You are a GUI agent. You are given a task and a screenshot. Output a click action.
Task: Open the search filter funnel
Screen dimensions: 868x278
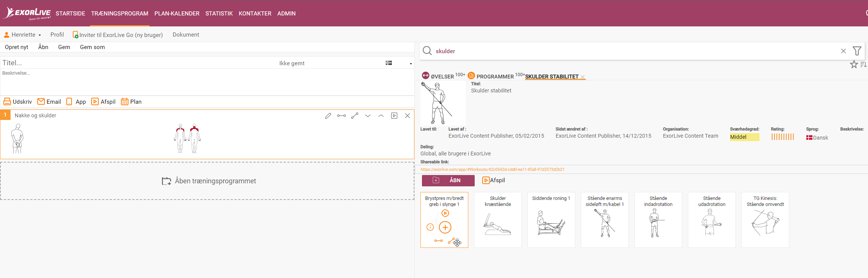pyautogui.click(x=857, y=51)
